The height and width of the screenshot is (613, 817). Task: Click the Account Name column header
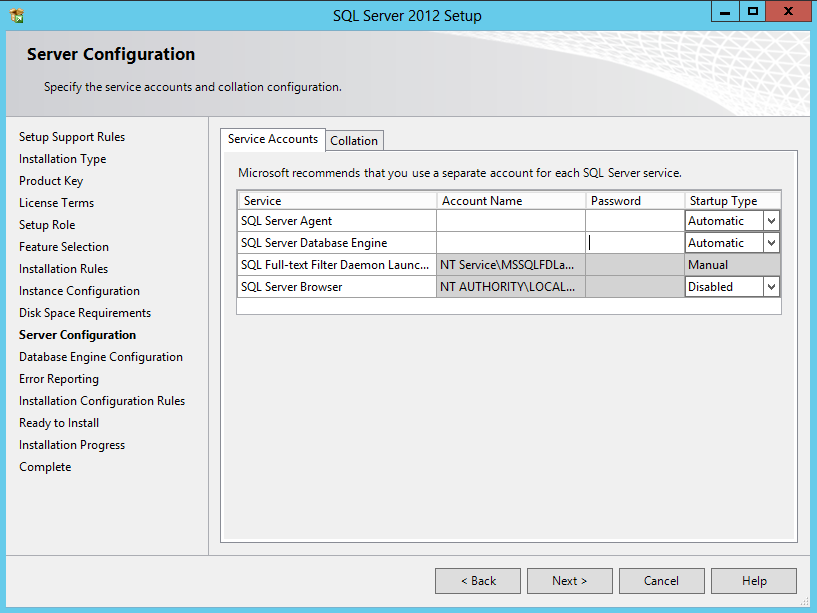click(511, 201)
